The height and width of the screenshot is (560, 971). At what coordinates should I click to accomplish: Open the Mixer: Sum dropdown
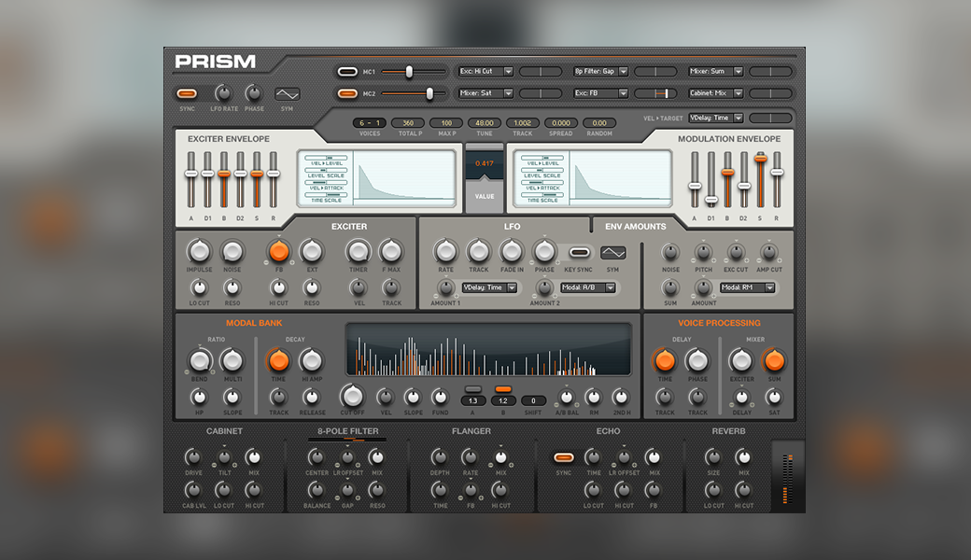(x=716, y=71)
